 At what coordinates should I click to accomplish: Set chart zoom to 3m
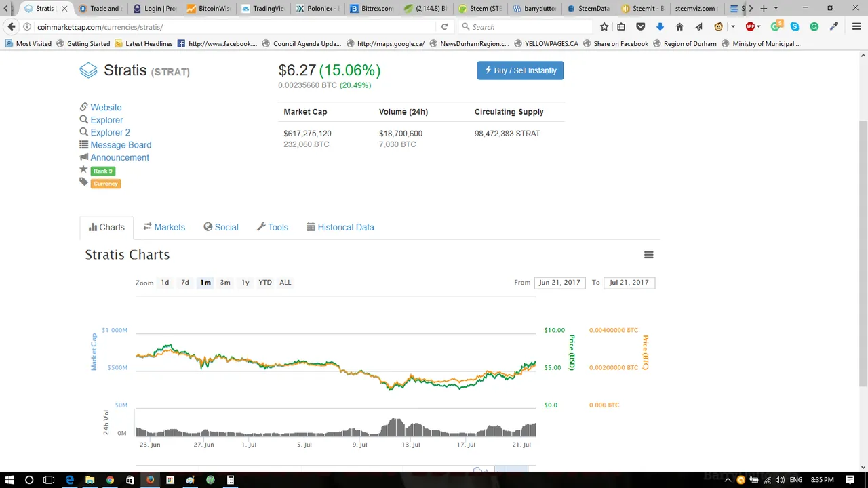coord(225,283)
